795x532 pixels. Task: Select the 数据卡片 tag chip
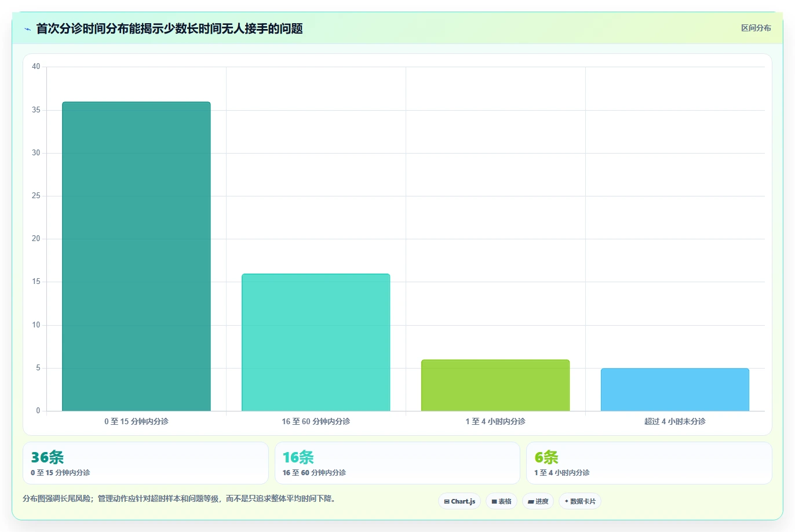[x=580, y=501]
